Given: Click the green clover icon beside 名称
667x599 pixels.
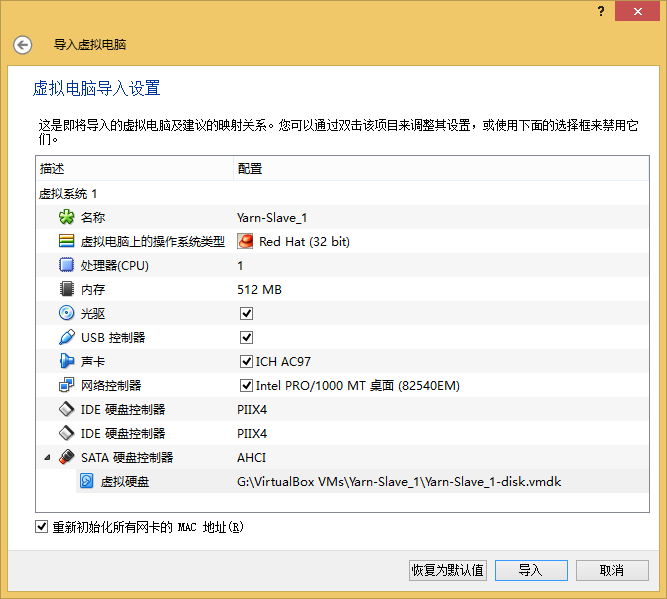Looking at the screenshot, I should 66,217.
